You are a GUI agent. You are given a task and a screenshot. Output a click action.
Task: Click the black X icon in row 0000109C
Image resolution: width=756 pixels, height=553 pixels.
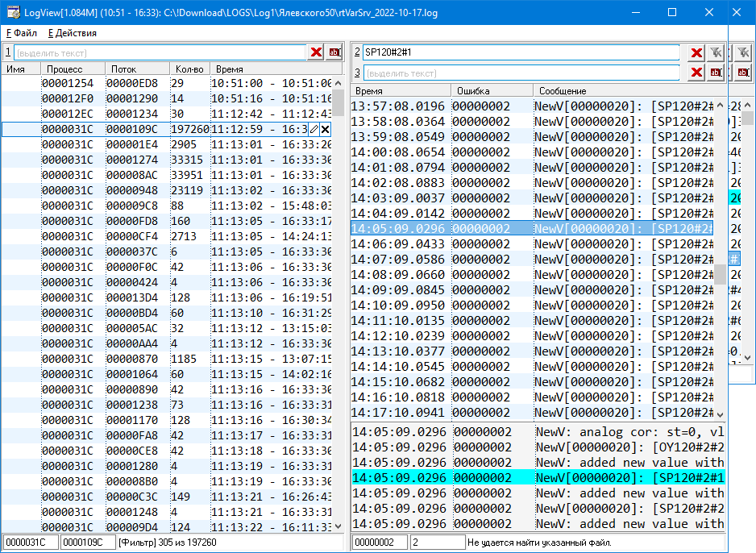(326, 129)
